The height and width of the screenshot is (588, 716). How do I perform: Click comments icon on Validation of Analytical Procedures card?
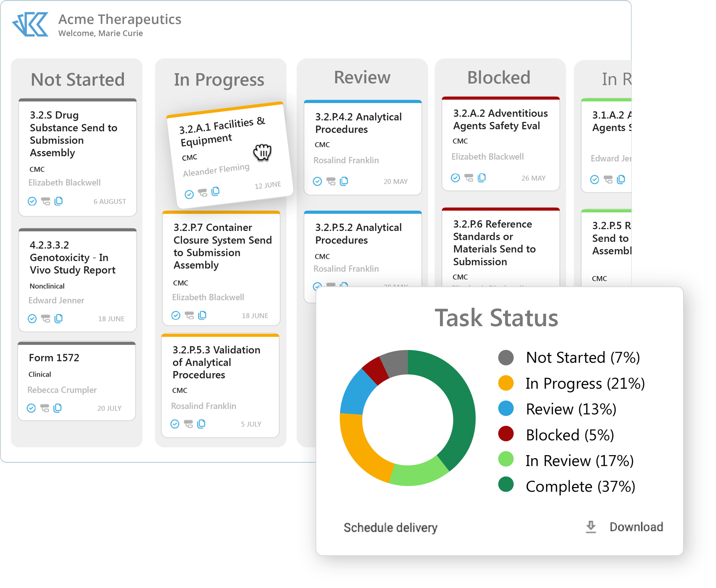(x=188, y=424)
